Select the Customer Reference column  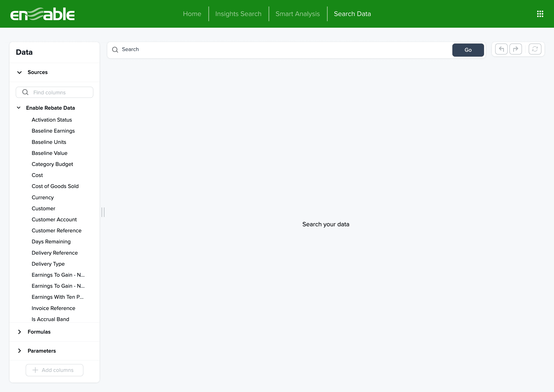56,231
